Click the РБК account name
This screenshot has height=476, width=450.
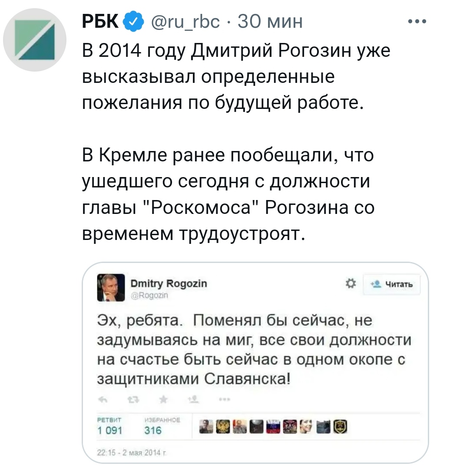(x=101, y=21)
